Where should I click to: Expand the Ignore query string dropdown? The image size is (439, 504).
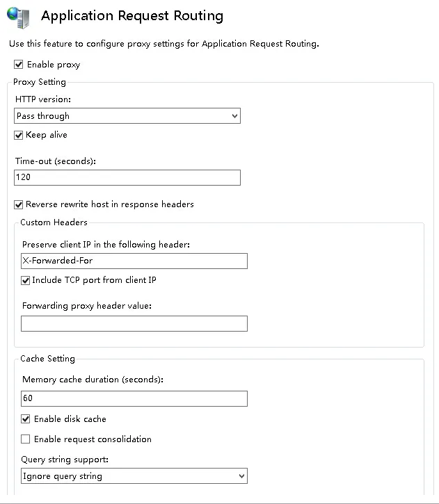134,476
